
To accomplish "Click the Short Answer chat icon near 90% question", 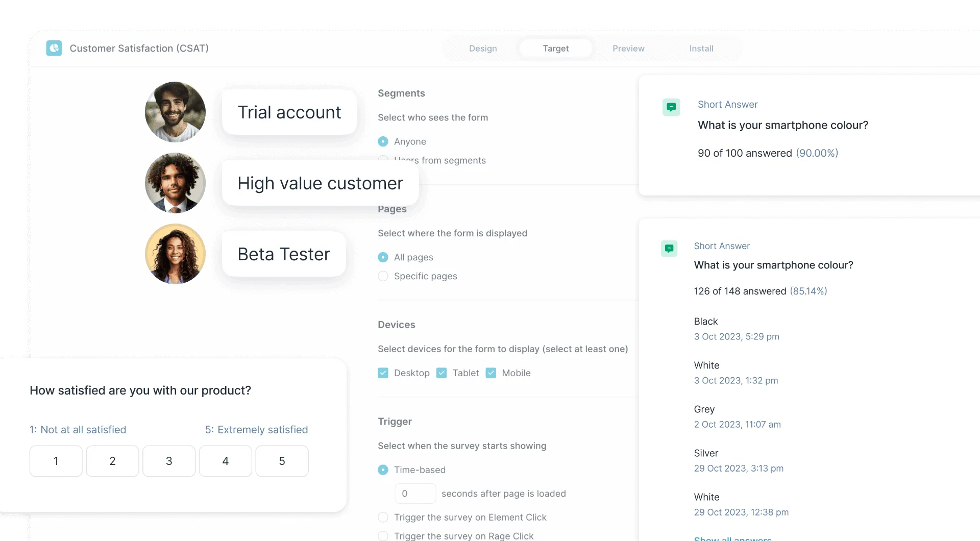I will (672, 107).
